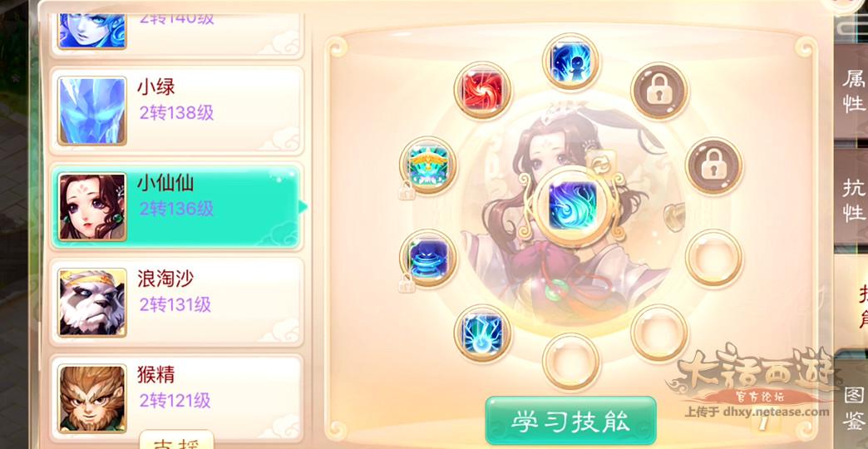
Task: Open the central blue flame skill
Action: coord(572,206)
